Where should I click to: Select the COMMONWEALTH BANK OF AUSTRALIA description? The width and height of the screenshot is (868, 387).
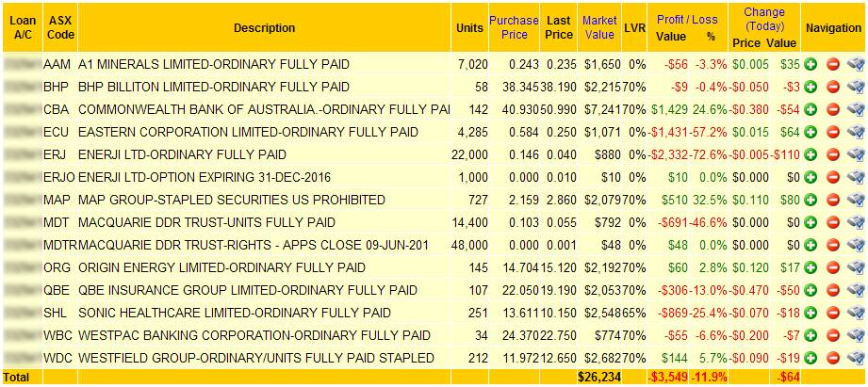coord(264,109)
